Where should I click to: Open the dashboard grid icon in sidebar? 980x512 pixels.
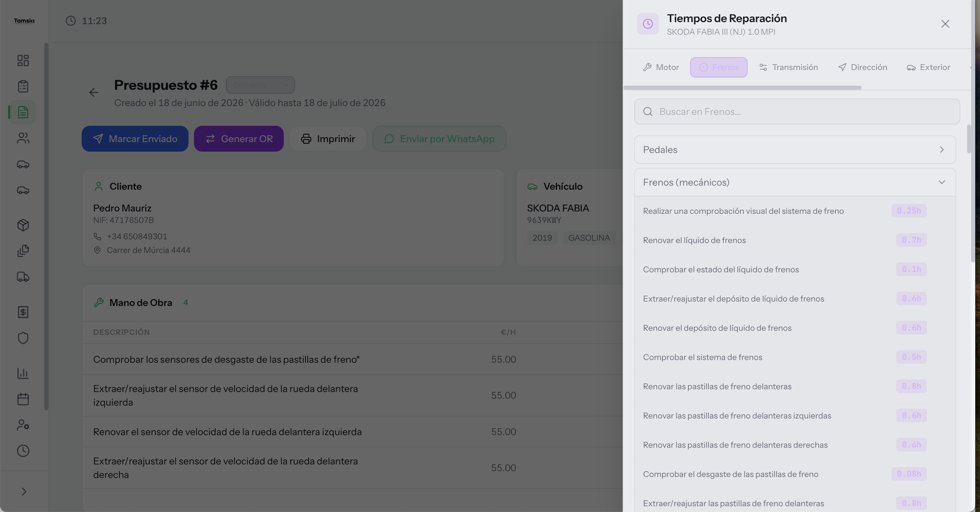(23, 61)
